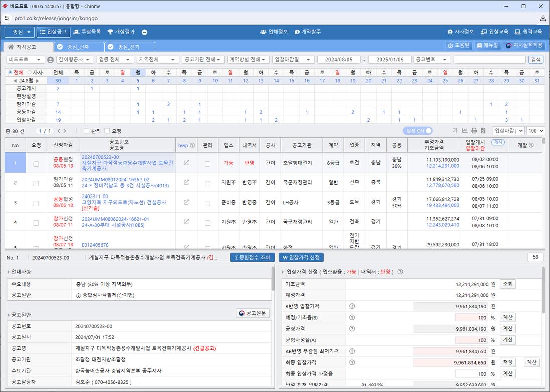This screenshot has height=392, width=550.
Task: Click the Excel export icon
Action: coord(483,131)
